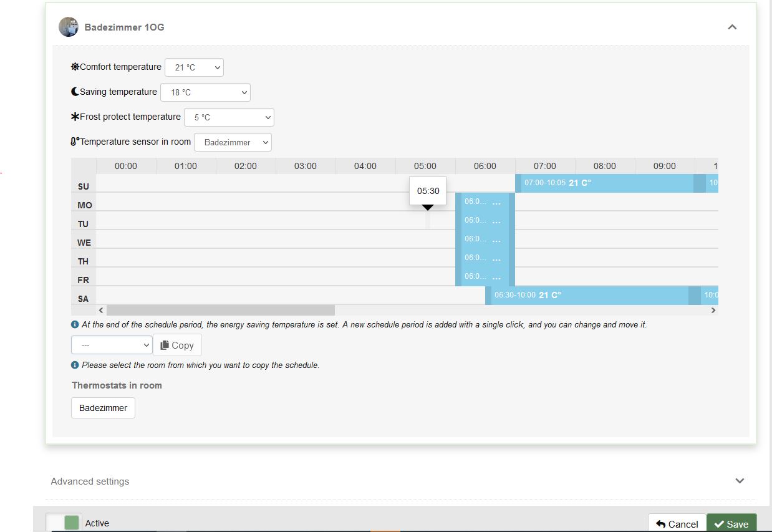Collapse the Badezimmer 1OG panel chevron
This screenshot has width=772, height=532.
tap(732, 27)
